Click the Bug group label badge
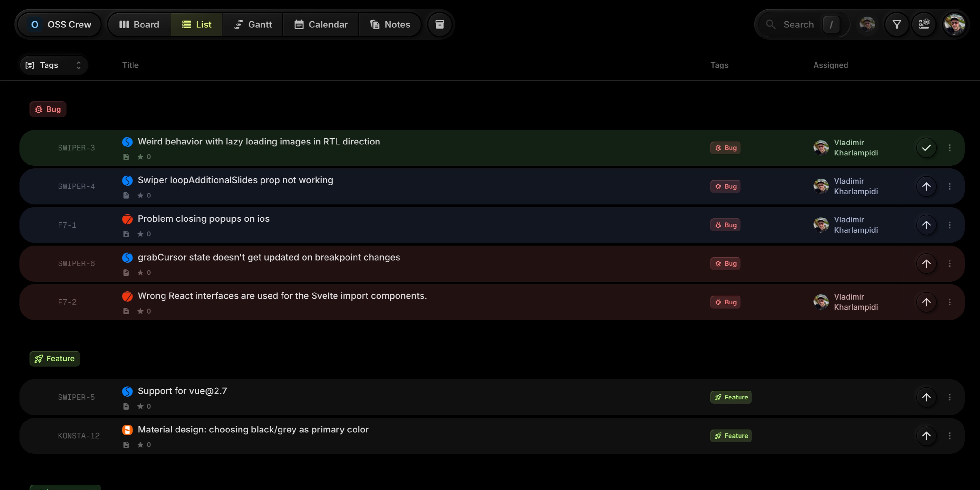This screenshot has width=980, height=490. [48, 109]
